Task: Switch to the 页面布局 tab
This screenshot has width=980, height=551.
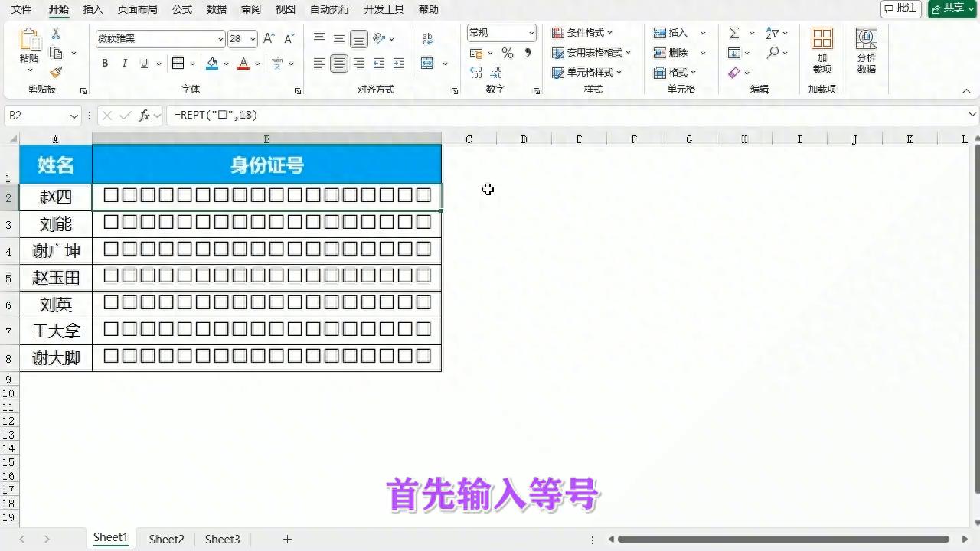Action: click(x=138, y=9)
